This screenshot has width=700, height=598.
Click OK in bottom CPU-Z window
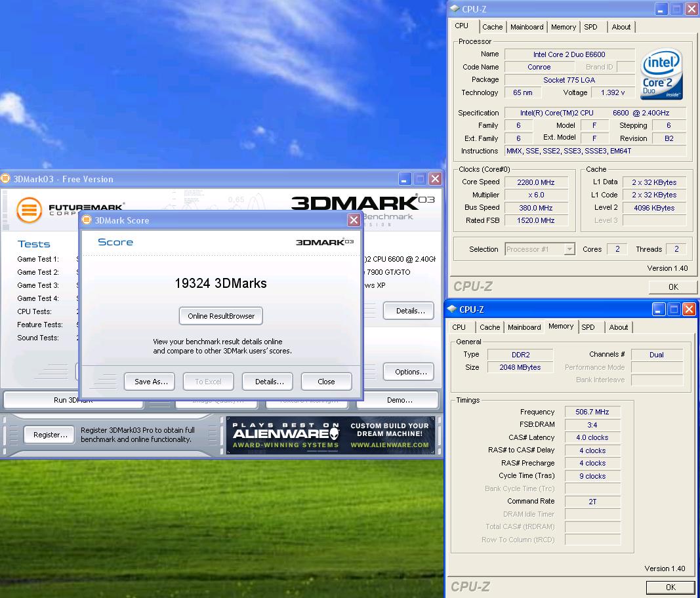670,588
